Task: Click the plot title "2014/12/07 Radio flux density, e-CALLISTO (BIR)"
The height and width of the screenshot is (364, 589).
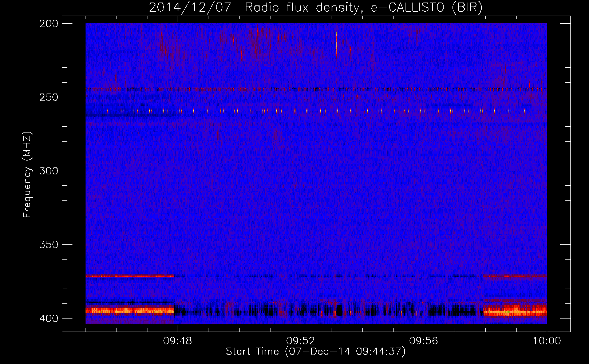Action: pos(316,7)
